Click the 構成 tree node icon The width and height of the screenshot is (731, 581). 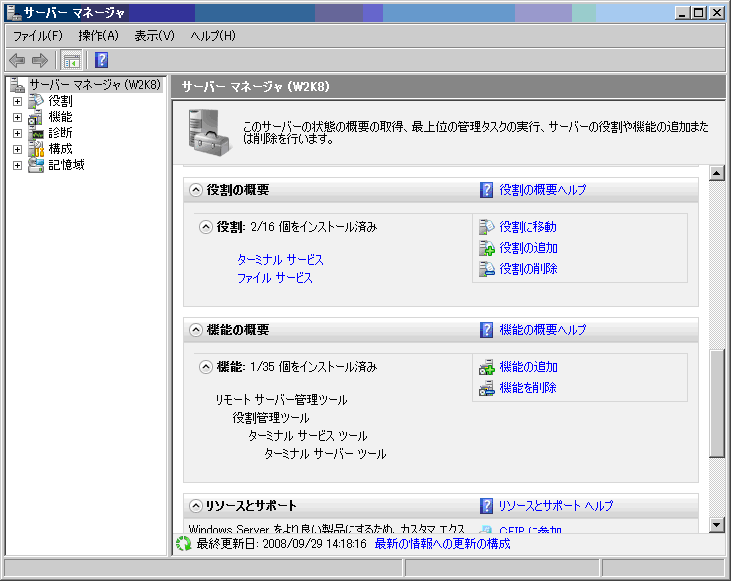click(x=35, y=149)
